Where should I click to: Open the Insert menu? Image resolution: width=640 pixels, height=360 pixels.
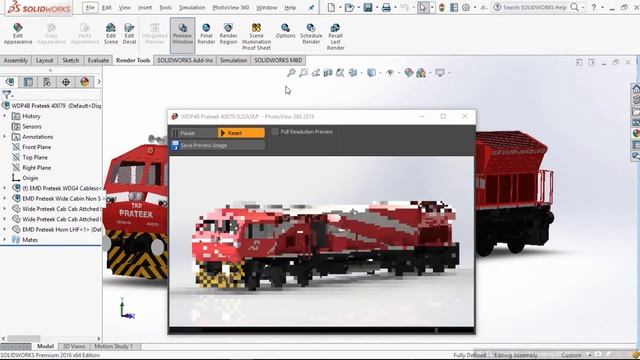tap(145, 7)
